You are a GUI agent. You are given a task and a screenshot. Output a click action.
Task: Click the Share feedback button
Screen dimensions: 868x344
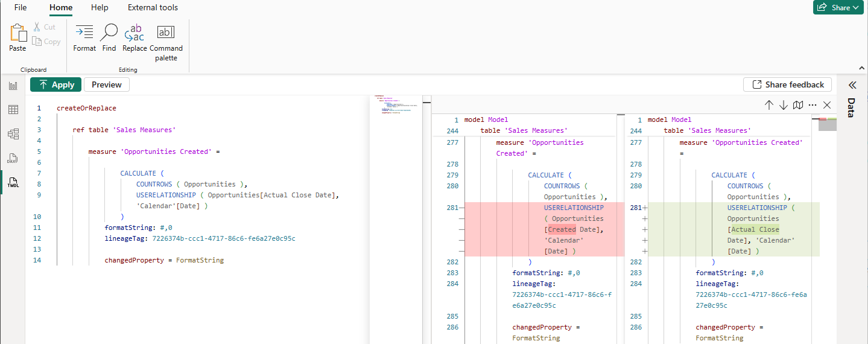[x=787, y=84]
